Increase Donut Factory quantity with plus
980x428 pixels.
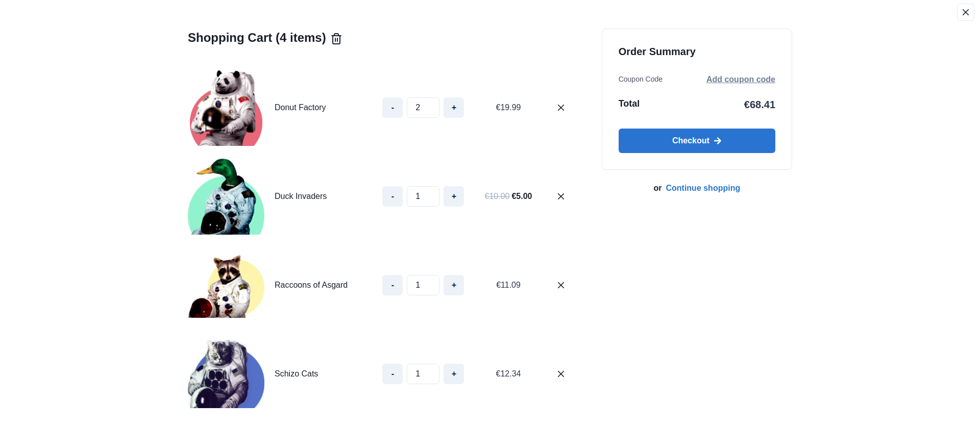453,108
